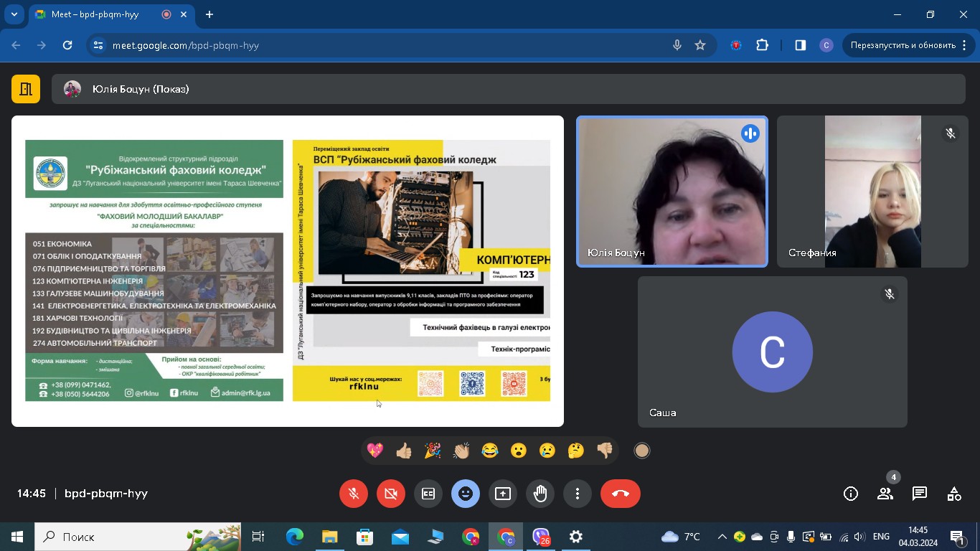
Task: Leave the call with red hang-up button
Action: (x=620, y=494)
